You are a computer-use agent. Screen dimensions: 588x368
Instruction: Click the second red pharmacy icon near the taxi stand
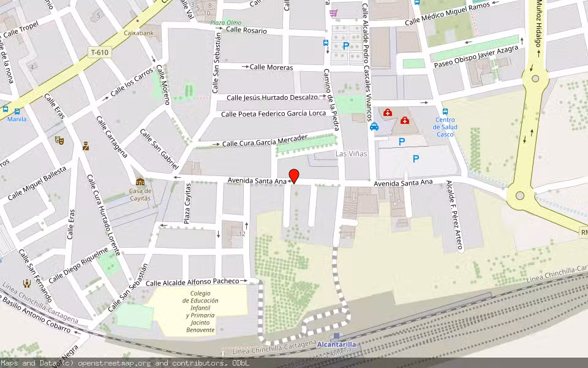388,113
